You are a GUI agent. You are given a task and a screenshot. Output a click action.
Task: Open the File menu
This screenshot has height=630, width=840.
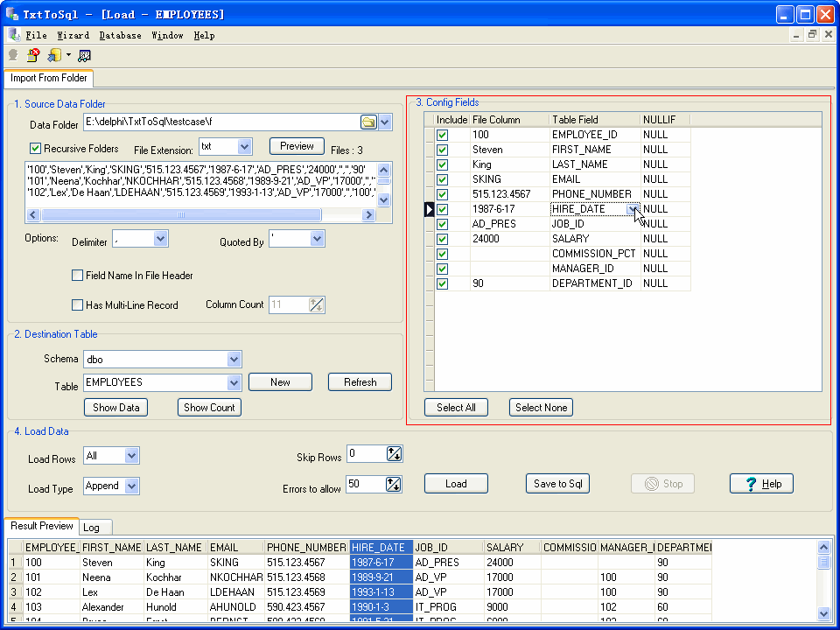point(37,35)
